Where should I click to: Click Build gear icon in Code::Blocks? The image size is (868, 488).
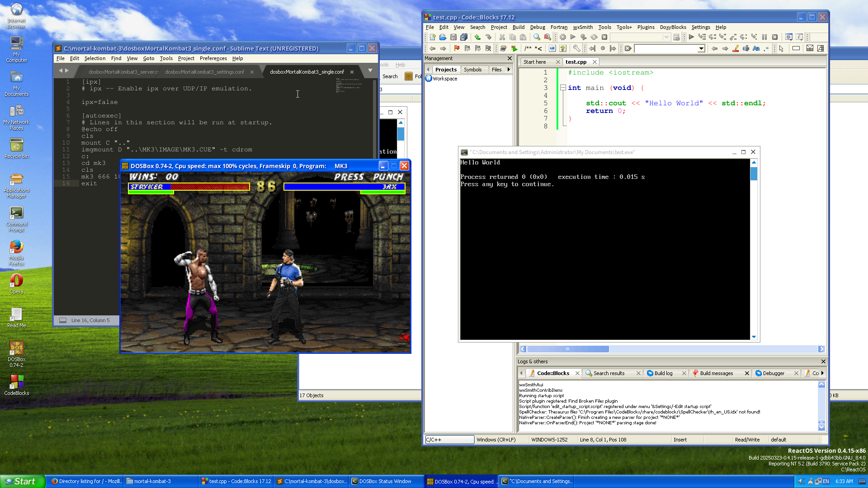click(563, 38)
